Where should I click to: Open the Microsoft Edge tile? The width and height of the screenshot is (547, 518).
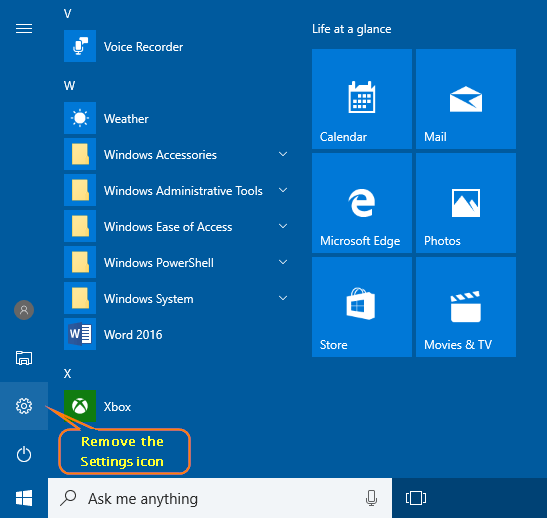coord(362,203)
